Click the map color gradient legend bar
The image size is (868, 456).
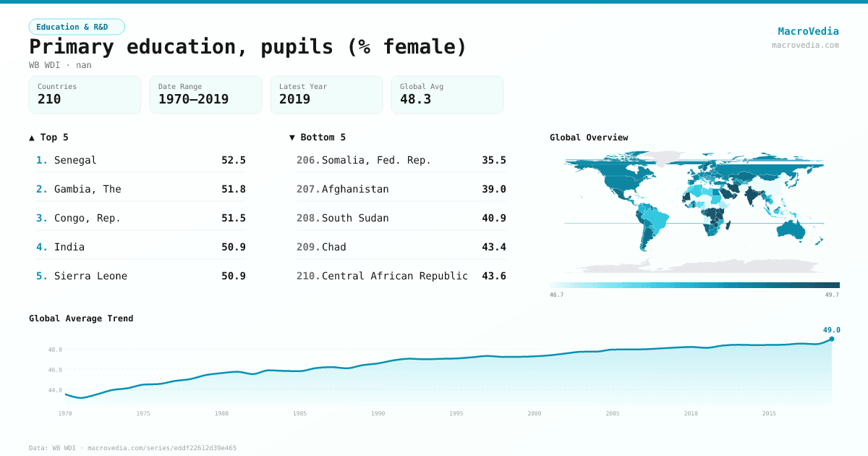tap(694, 285)
